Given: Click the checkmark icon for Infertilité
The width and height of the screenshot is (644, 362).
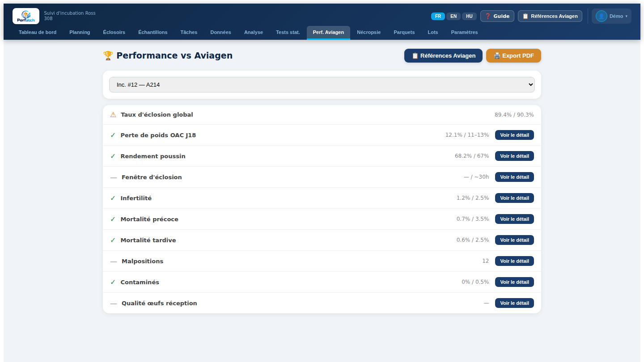Looking at the screenshot, I should [113, 198].
